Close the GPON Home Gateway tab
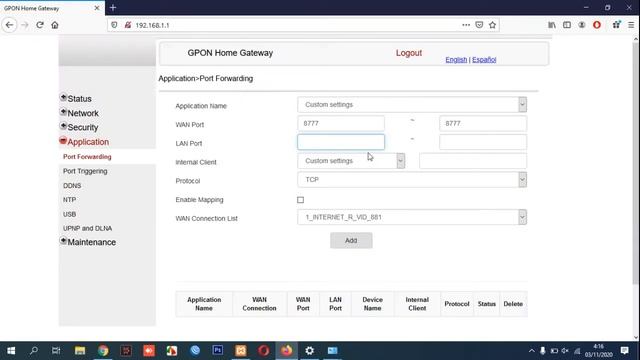The height and width of the screenshot is (360, 640). pos(97,8)
